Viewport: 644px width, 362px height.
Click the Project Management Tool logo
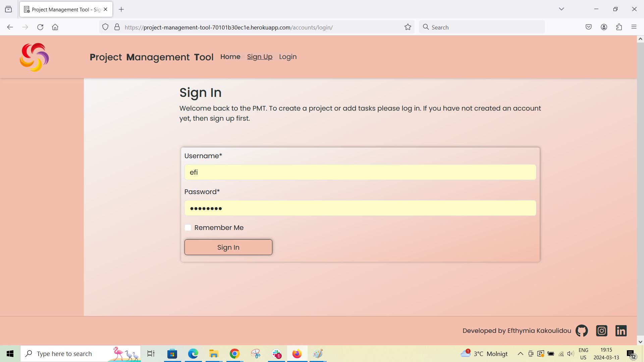point(34,57)
